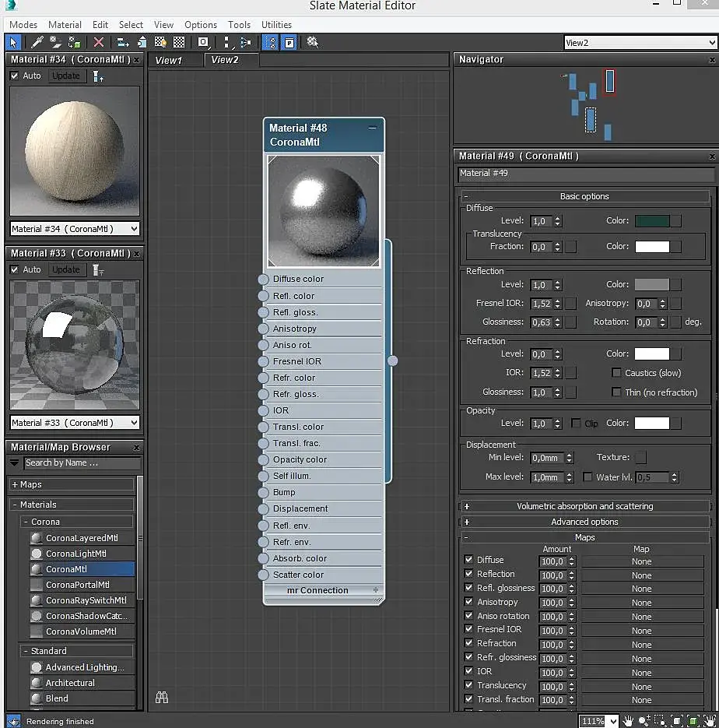Image resolution: width=719 pixels, height=728 pixels.
Task: Click the binoculars search icon in view
Action: coord(162,698)
